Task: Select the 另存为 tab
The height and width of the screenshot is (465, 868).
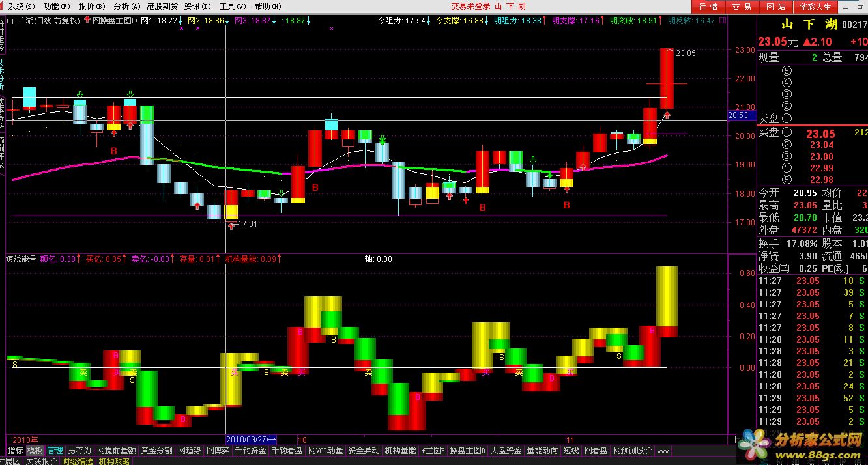Action: (x=80, y=450)
